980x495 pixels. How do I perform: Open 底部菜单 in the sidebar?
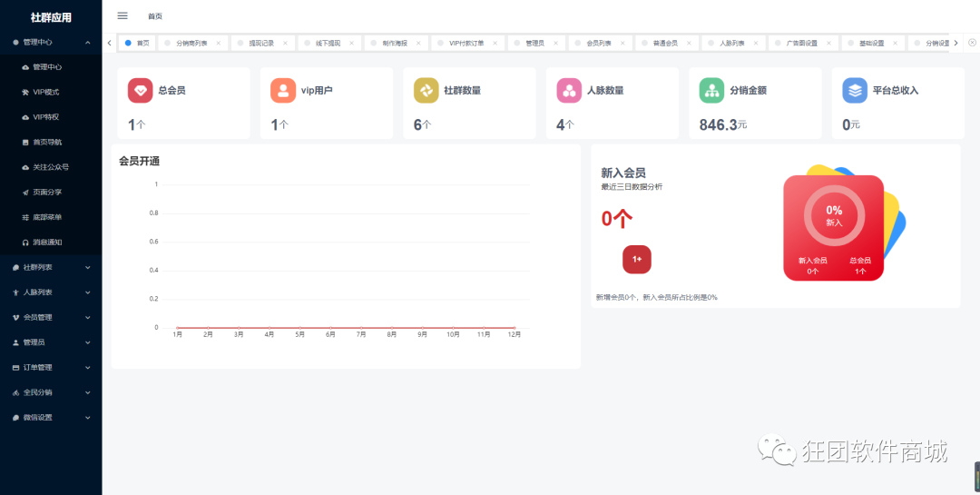[x=51, y=217]
